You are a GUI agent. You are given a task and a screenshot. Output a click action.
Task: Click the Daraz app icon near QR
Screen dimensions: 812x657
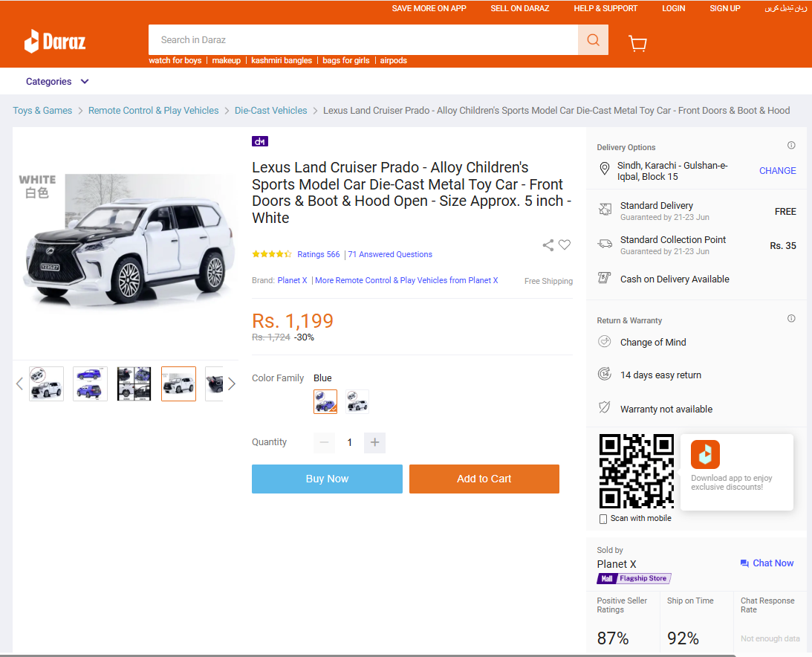(705, 454)
